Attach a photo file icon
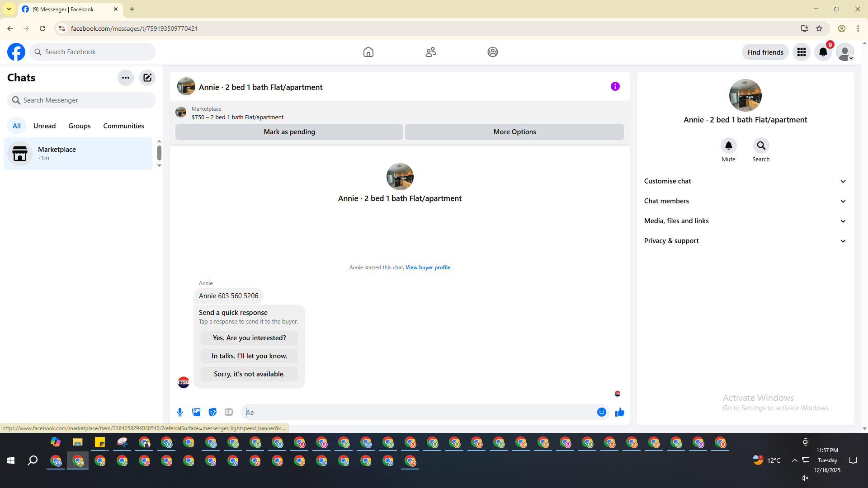The height and width of the screenshot is (488, 868). click(196, 412)
